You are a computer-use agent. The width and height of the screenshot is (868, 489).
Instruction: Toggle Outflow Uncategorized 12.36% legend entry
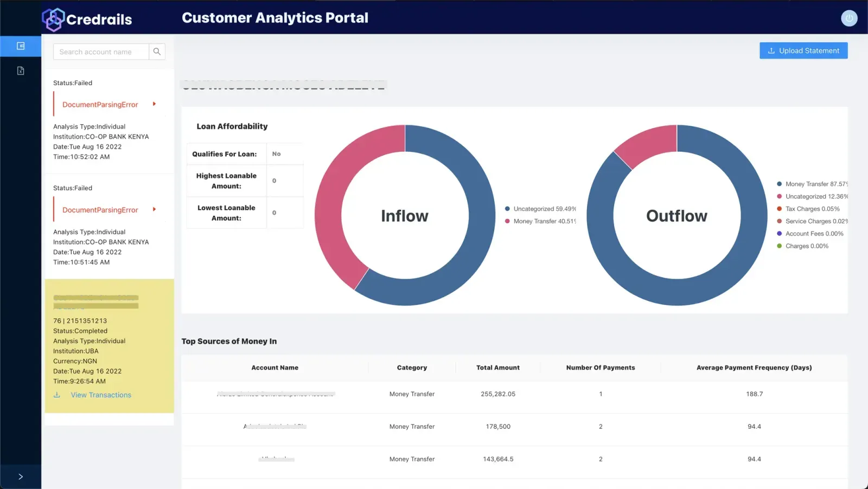812,196
